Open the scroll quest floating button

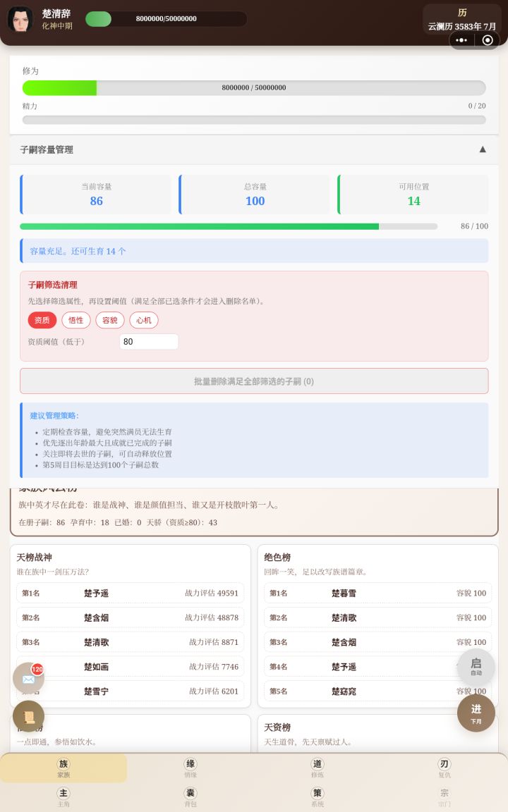click(x=28, y=716)
